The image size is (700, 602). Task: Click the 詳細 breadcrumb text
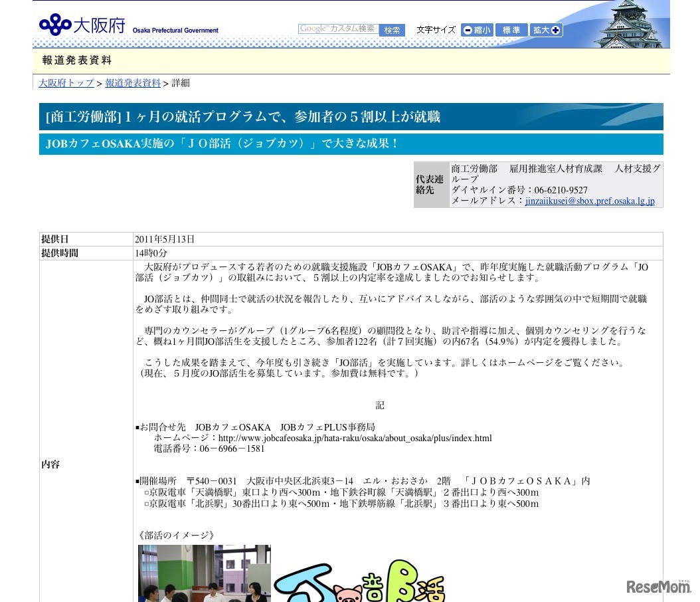(181, 83)
